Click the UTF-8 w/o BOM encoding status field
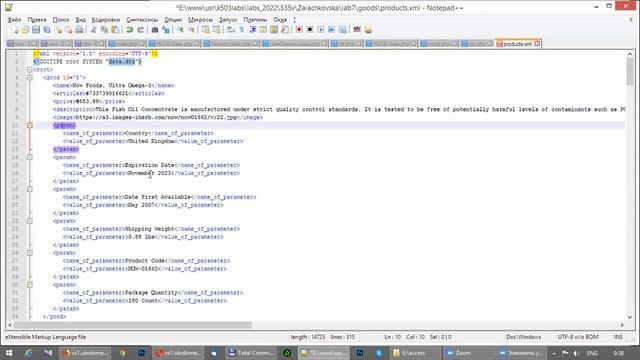This screenshot has height=360, width=640. [x=578, y=337]
